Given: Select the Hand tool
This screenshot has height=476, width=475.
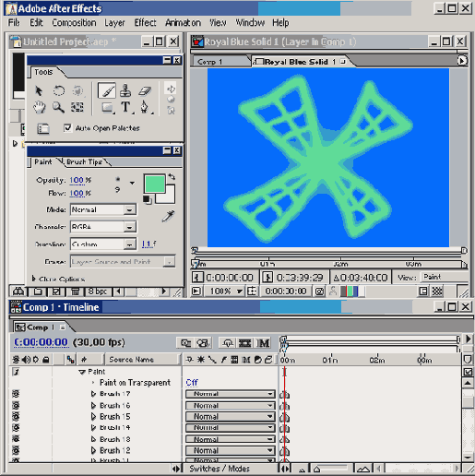Looking at the screenshot, I should click(x=40, y=107).
